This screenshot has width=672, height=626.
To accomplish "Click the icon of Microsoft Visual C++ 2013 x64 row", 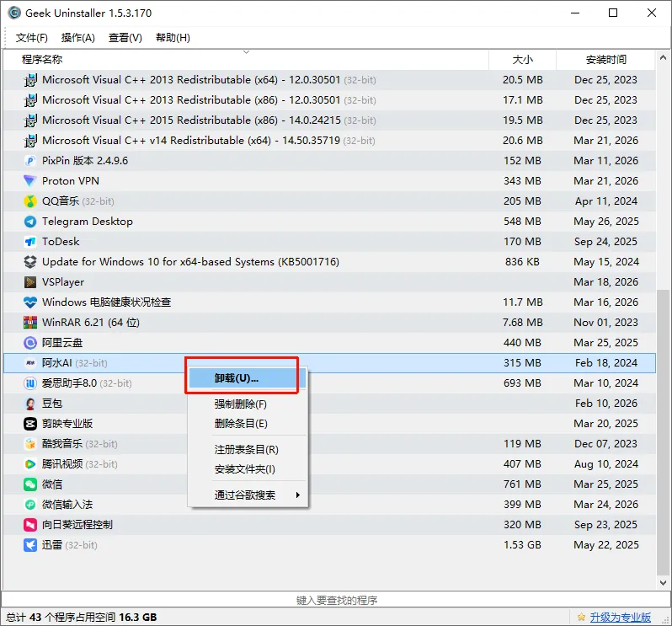I will 30,80.
